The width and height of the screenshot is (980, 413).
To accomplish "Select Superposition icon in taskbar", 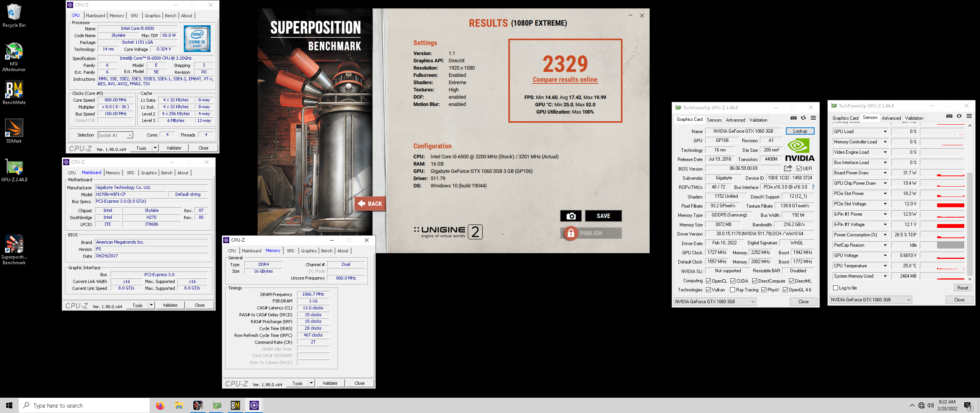I will click(198, 405).
